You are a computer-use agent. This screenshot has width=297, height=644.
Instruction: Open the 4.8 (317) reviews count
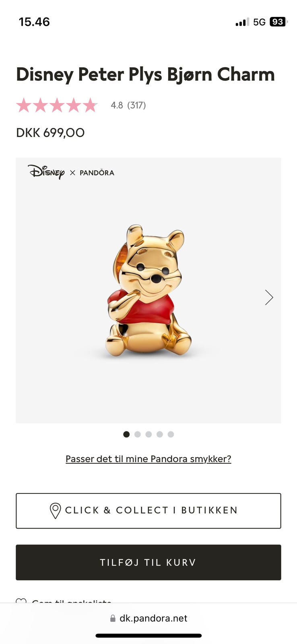click(128, 105)
